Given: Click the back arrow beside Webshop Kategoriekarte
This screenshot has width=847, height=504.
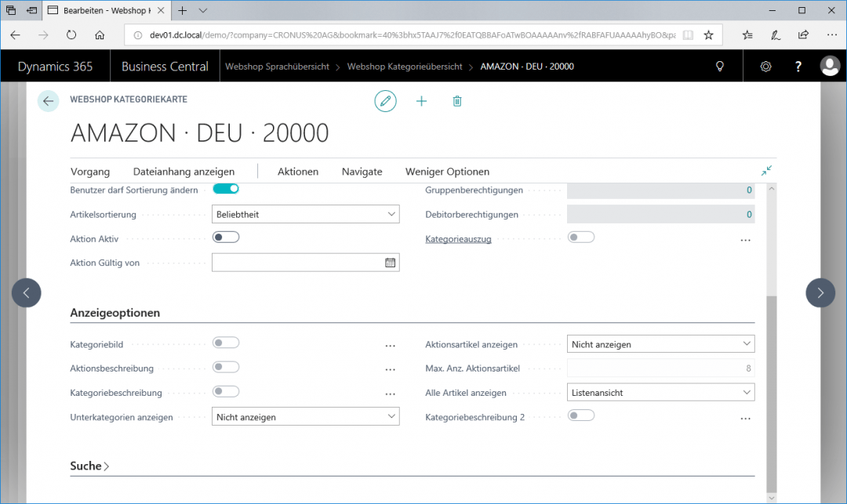Looking at the screenshot, I should pos(48,101).
